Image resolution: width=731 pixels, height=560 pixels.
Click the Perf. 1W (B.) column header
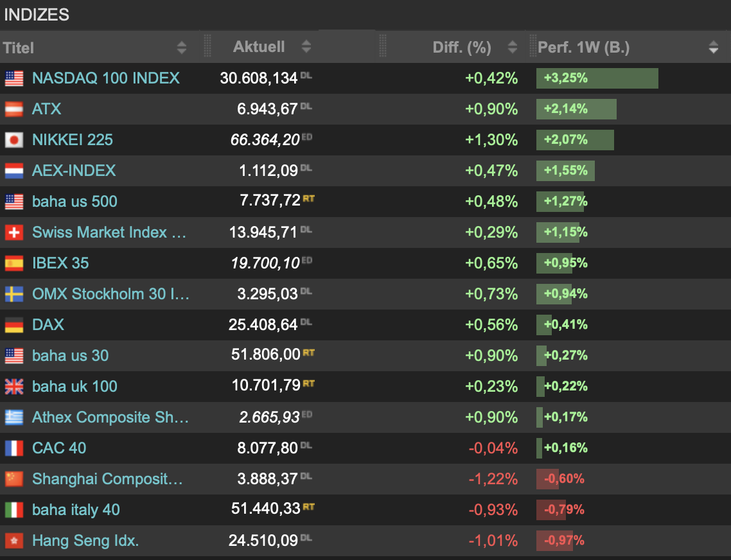coord(584,47)
